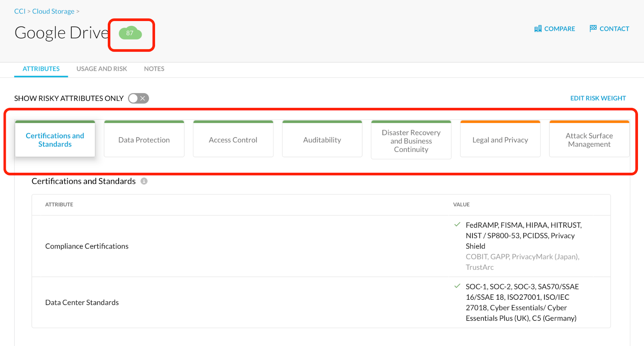This screenshot has width=644, height=346.
Task: Click the Contact flag icon
Action: (x=593, y=28)
